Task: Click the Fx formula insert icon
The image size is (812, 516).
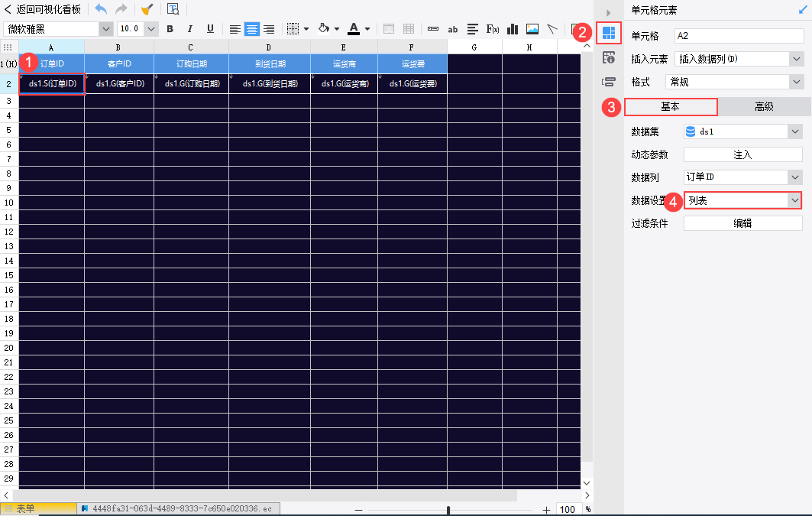Action: tap(493, 29)
